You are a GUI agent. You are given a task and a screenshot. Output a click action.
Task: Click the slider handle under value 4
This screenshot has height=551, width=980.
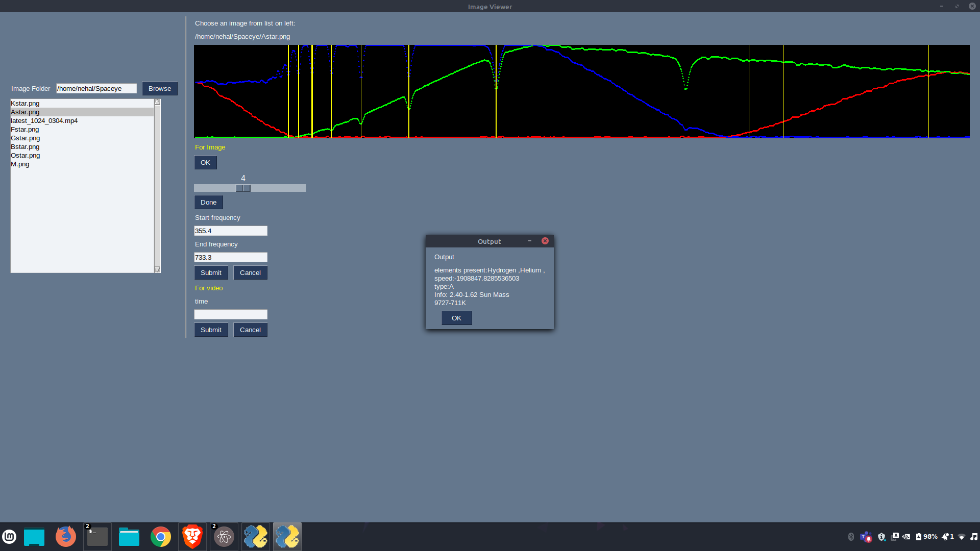tap(243, 188)
